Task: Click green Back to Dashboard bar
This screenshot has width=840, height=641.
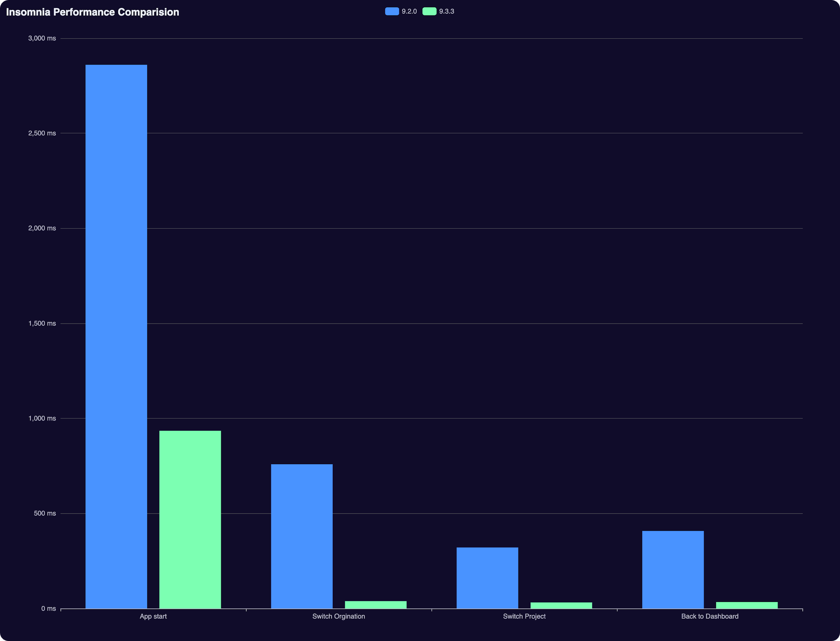Action: pos(747,605)
